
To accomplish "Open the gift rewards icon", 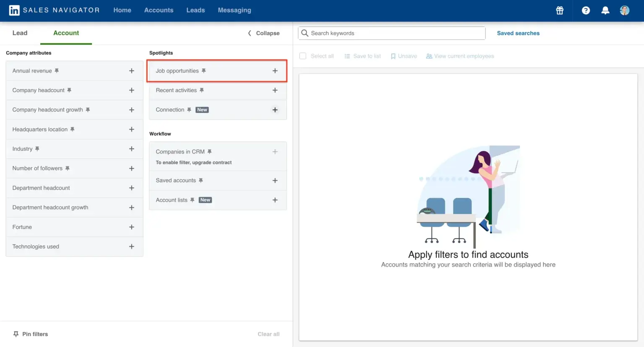I will tap(560, 10).
